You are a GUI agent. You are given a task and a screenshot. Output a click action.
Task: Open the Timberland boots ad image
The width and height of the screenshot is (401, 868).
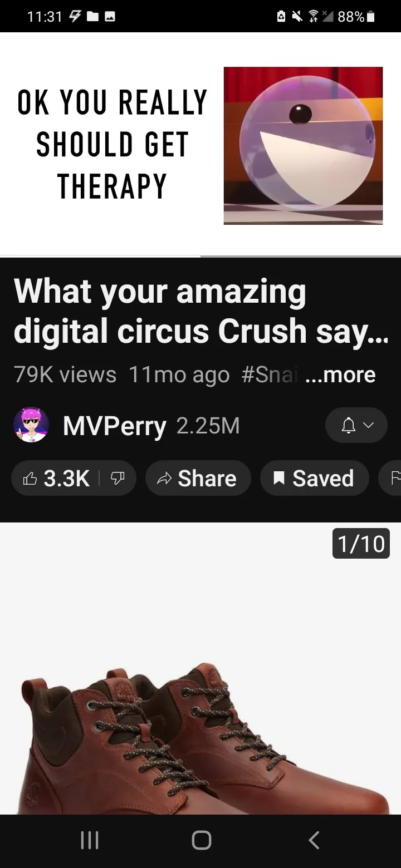(200, 669)
